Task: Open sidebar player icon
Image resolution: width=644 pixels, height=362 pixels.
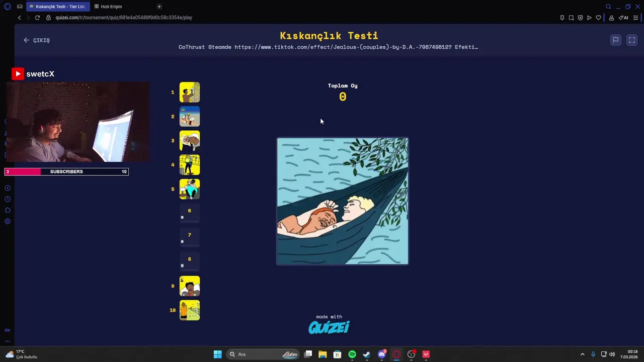Action: pos(8,188)
